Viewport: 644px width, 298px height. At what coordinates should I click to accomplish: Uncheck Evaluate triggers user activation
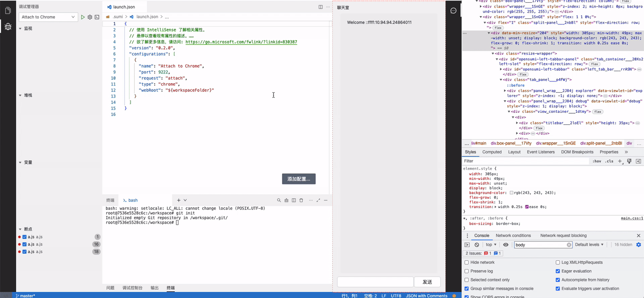tap(558, 289)
